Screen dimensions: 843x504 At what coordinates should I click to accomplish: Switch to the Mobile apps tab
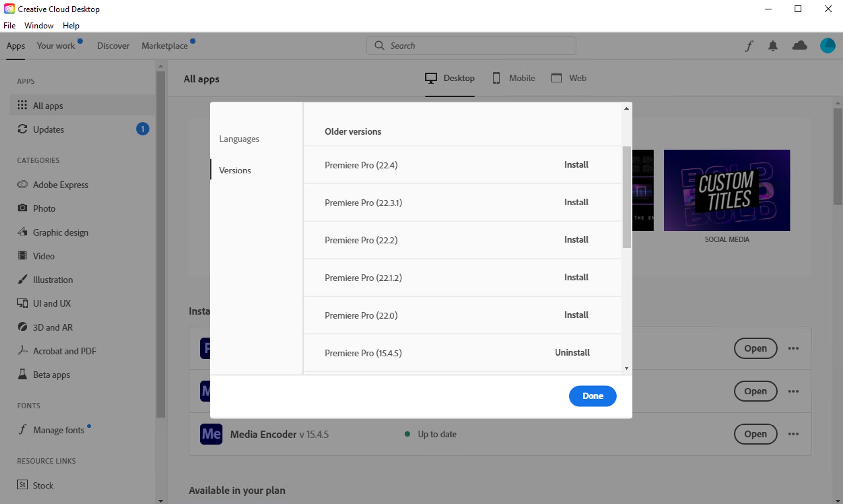coord(514,78)
